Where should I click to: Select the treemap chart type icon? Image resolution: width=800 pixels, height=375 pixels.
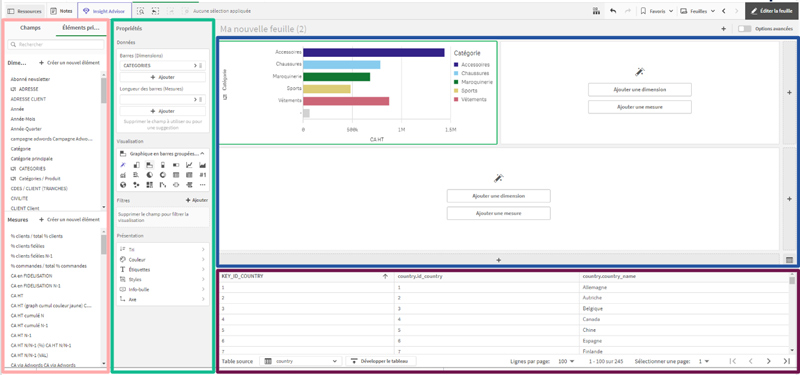tap(149, 184)
